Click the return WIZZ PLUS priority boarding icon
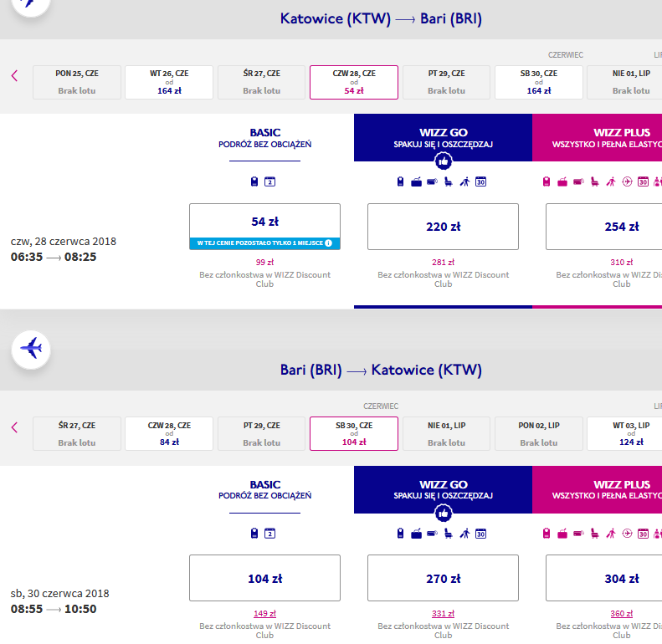 pos(610,534)
